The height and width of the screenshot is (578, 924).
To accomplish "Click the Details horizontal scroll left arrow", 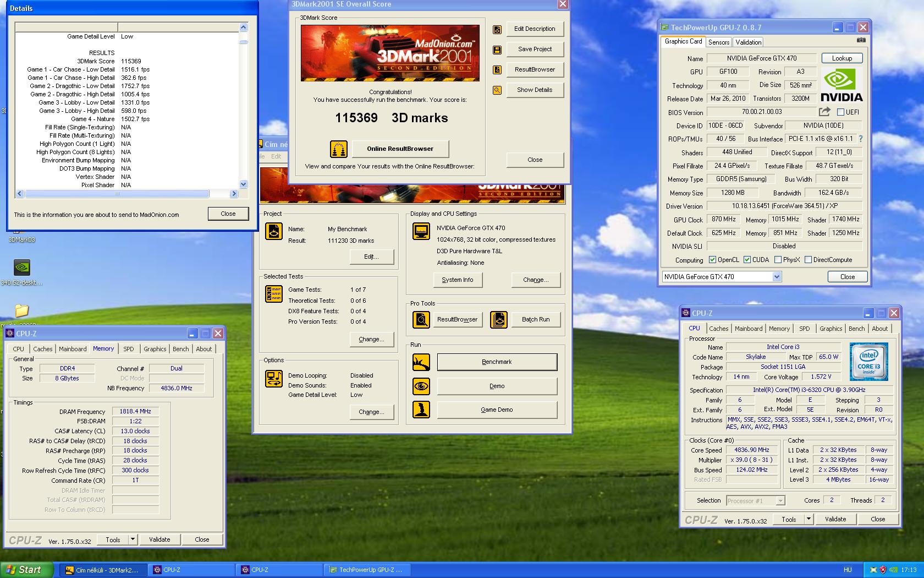I will point(20,194).
